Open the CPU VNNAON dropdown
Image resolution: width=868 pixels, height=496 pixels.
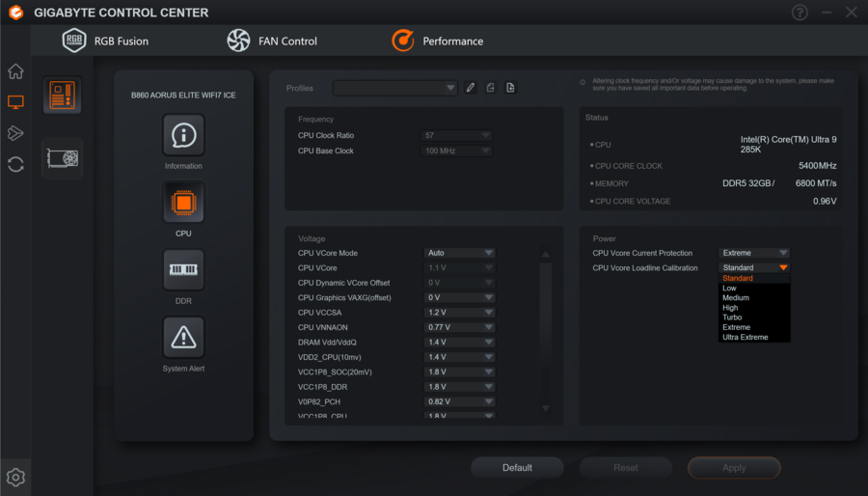tap(459, 328)
